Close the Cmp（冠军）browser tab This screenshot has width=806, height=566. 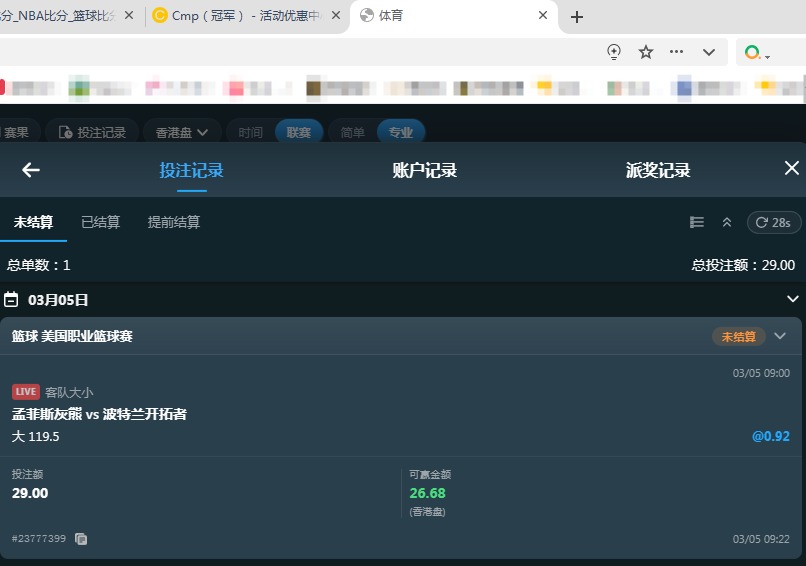click(336, 15)
